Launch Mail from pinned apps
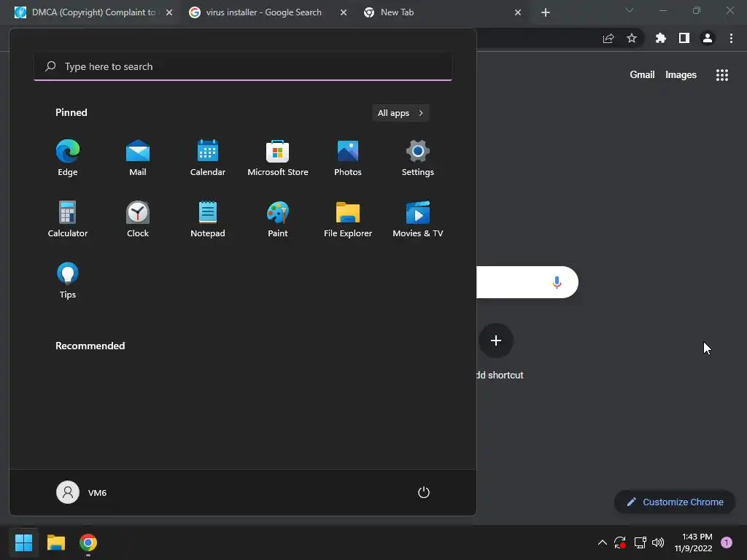The image size is (747, 560). [x=138, y=158]
